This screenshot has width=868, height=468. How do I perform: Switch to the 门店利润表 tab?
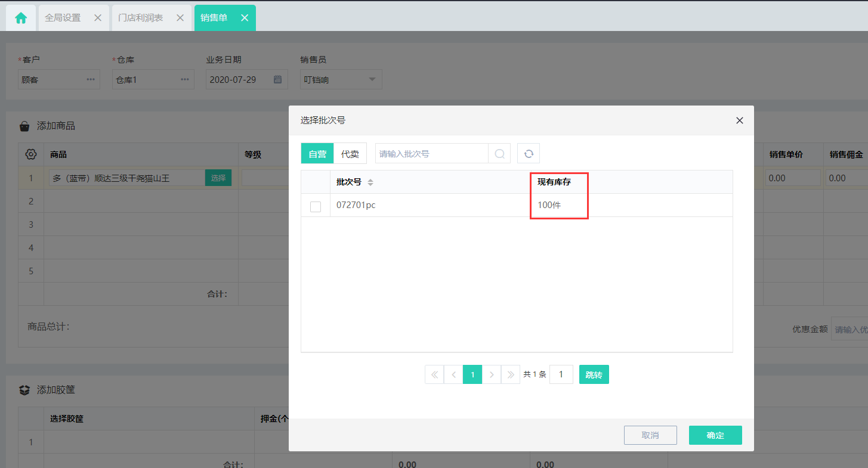click(x=141, y=18)
